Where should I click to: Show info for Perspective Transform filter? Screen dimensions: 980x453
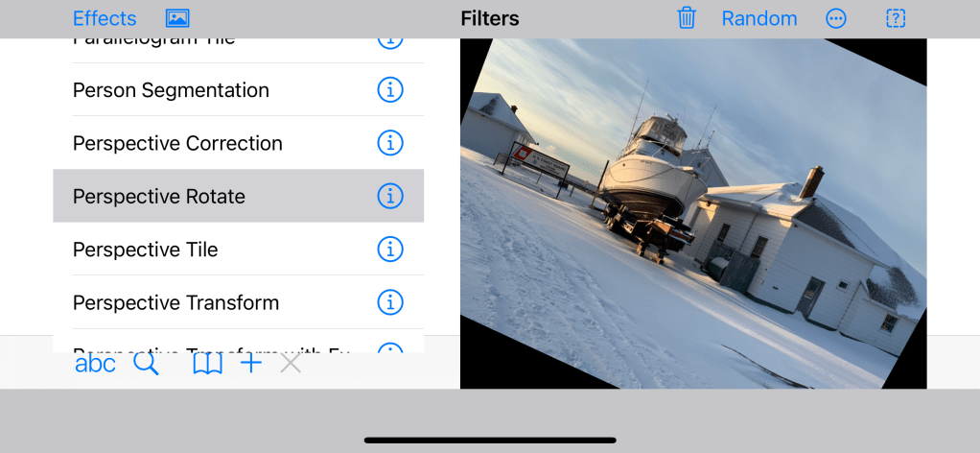[389, 302]
